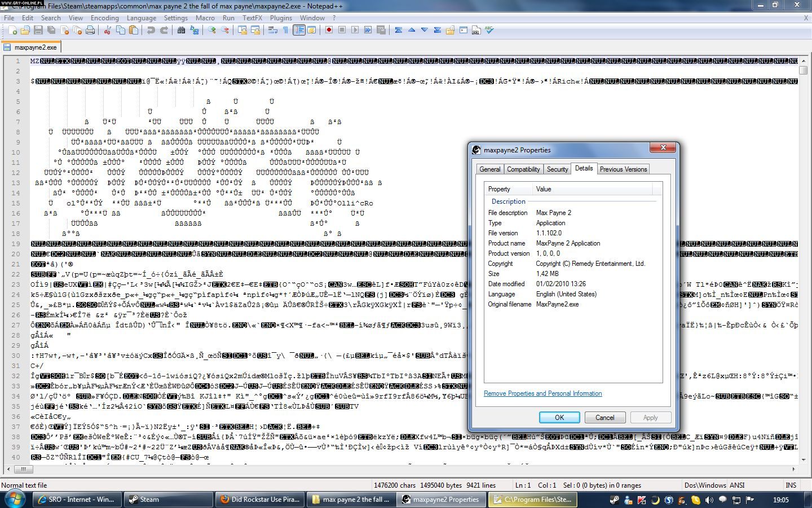Click the Cut scissors icon
The height and width of the screenshot is (508, 812).
click(107, 30)
